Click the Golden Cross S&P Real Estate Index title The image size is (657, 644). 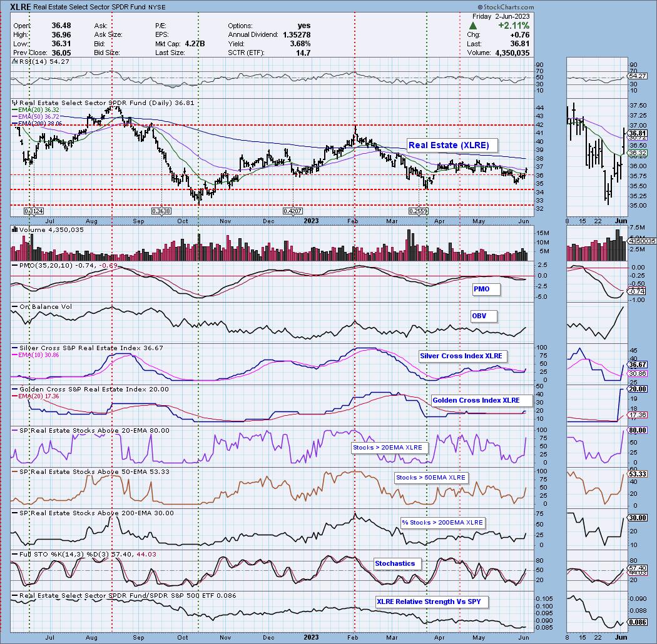tap(91, 389)
